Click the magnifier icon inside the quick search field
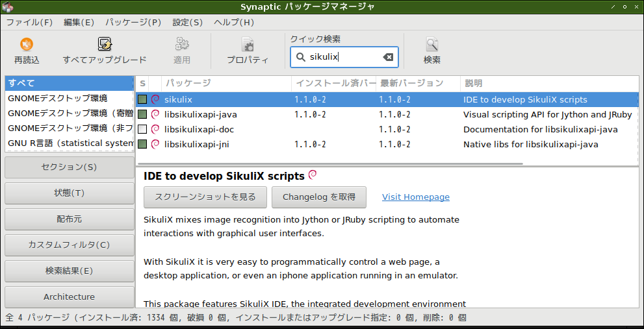644x329 pixels. coord(301,57)
